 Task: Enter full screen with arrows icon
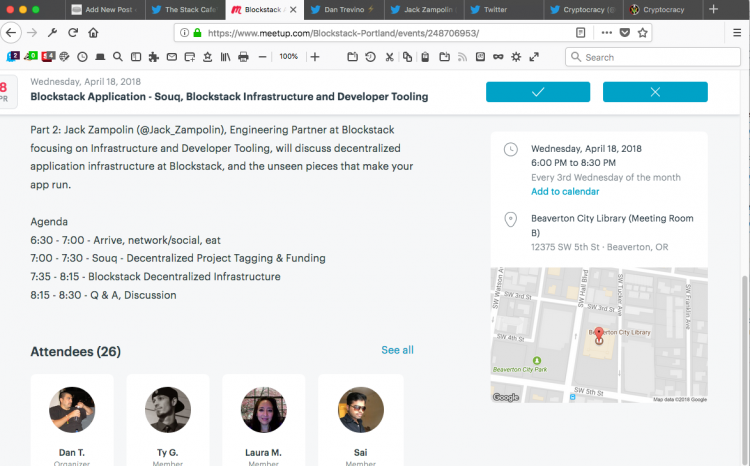coord(534,57)
